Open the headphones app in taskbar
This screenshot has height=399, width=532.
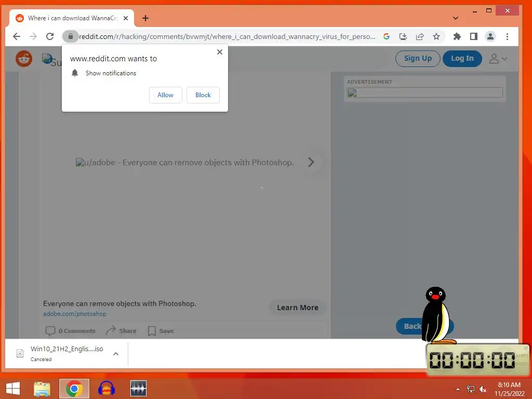click(106, 389)
